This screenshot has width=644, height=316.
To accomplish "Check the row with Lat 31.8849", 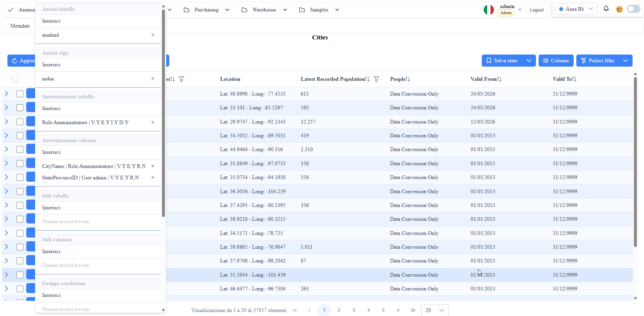I will pos(20,164).
